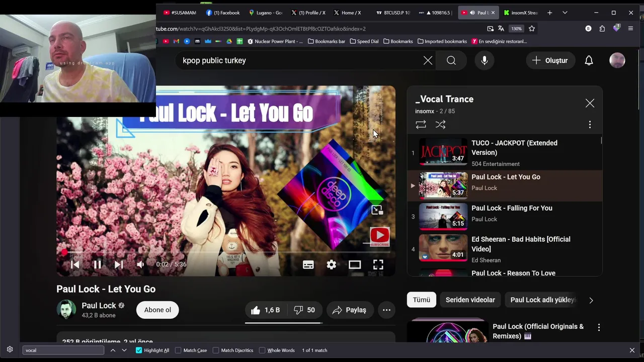Click the YouTube search magnifier button
This screenshot has height=362, width=644.
(451, 60)
